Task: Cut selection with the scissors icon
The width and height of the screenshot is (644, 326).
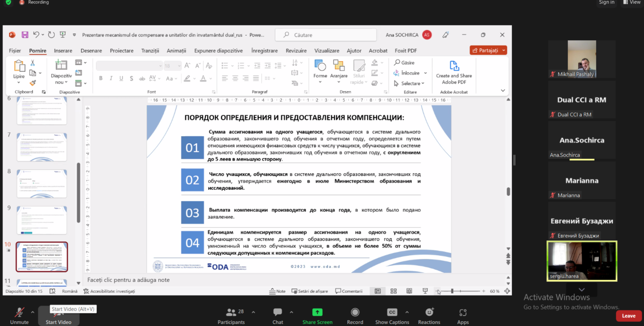Action: tap(32, 63)
